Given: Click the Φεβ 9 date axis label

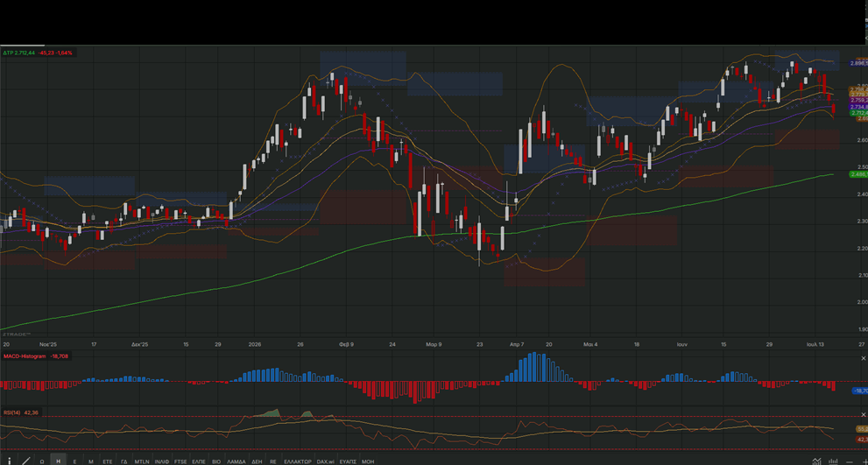Looking at the screenshot, I should click(347, 344).
